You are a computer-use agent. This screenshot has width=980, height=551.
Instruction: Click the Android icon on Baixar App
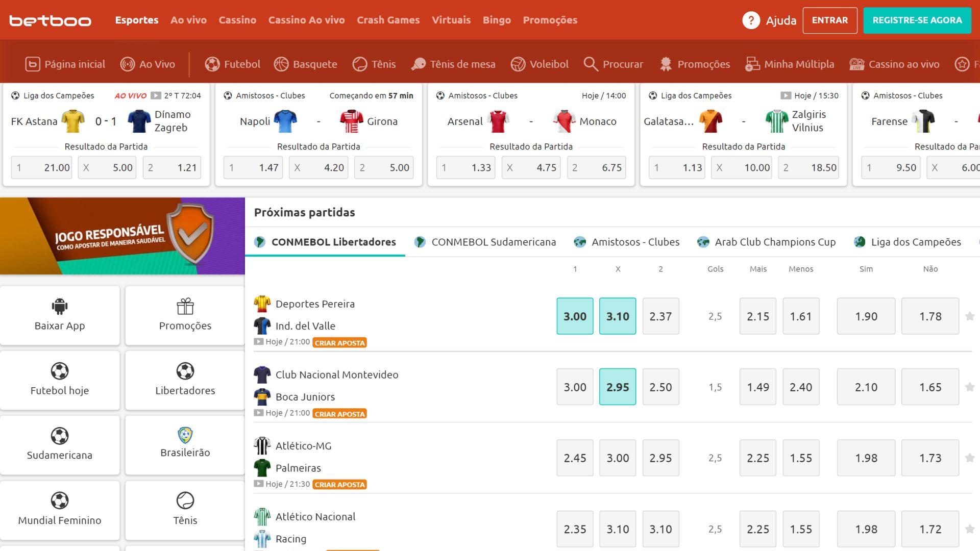tap(60, 306)
